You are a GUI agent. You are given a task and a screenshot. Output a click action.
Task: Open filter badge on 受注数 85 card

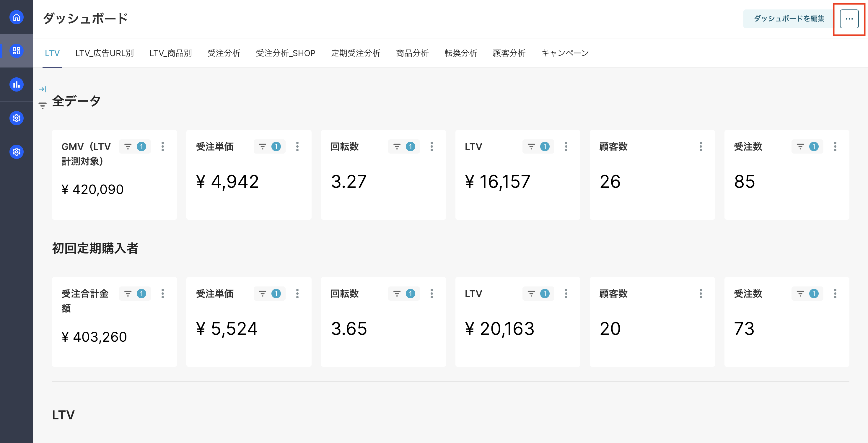coord(807,146)
